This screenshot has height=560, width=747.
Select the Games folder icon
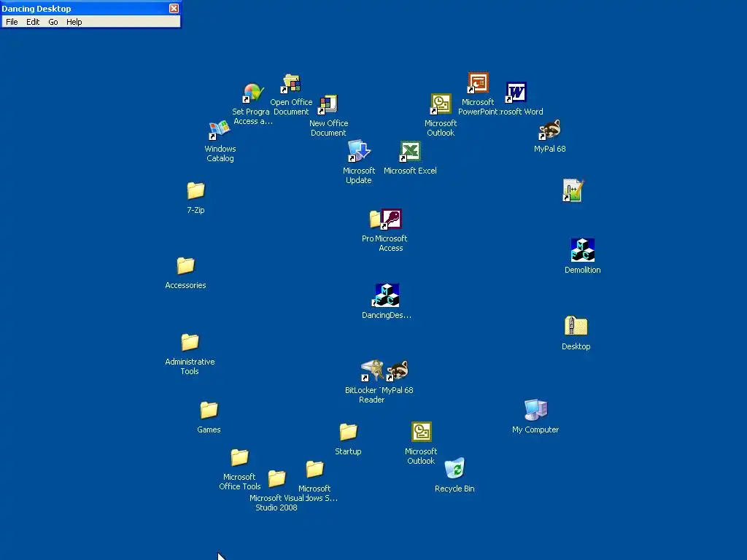tap(209, 410)
